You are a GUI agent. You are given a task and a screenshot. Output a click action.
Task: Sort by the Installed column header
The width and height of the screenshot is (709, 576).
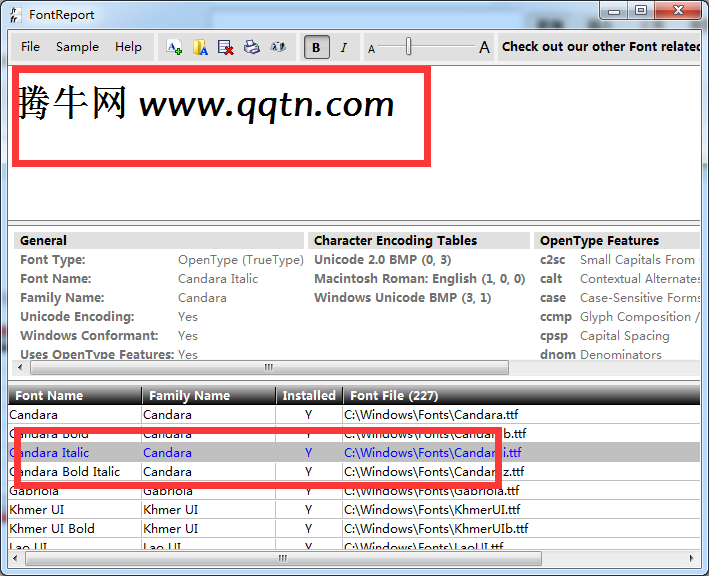point(309,396)
